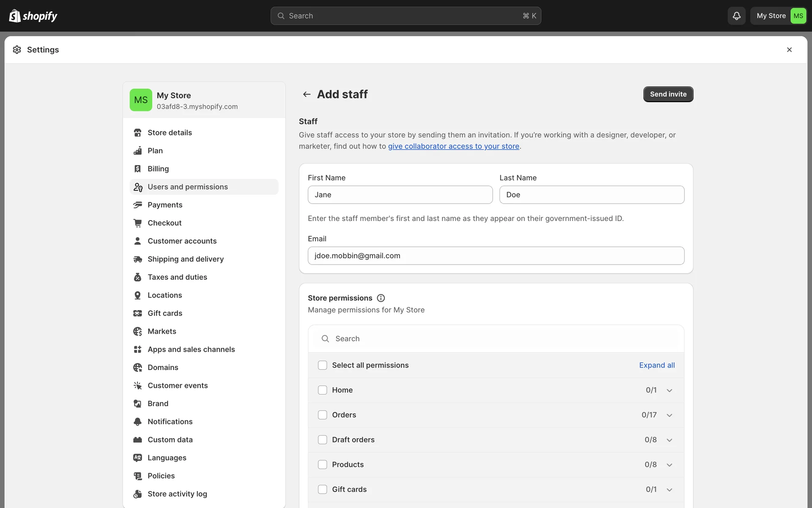The height and width of the screenshot is (508, 812).
Task: Check the Select all permissions checkbox
Action: point(322,365)
